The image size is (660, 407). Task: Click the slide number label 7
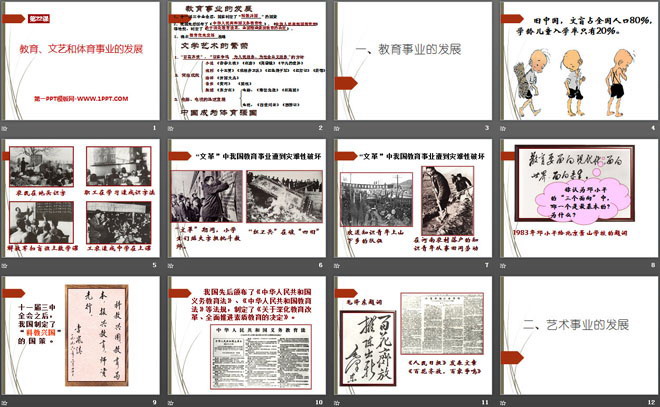pyautogui.click(x=487, y=265)
